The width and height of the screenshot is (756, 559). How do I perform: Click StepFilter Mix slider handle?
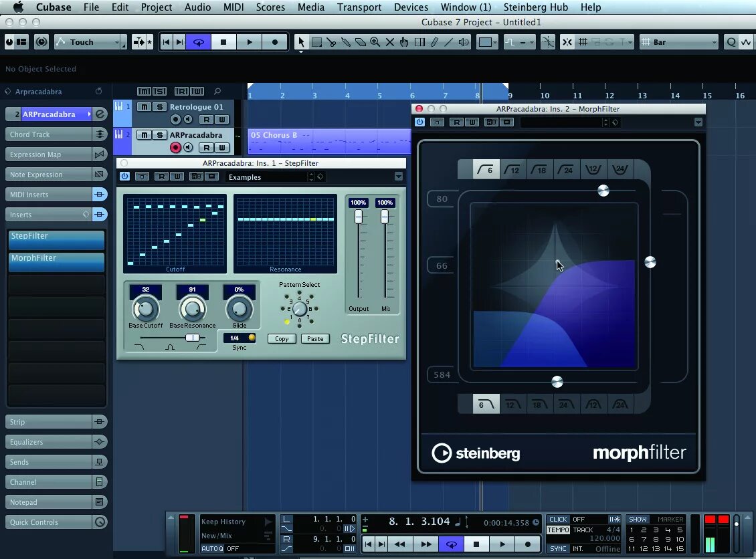(x=385, y=217)
